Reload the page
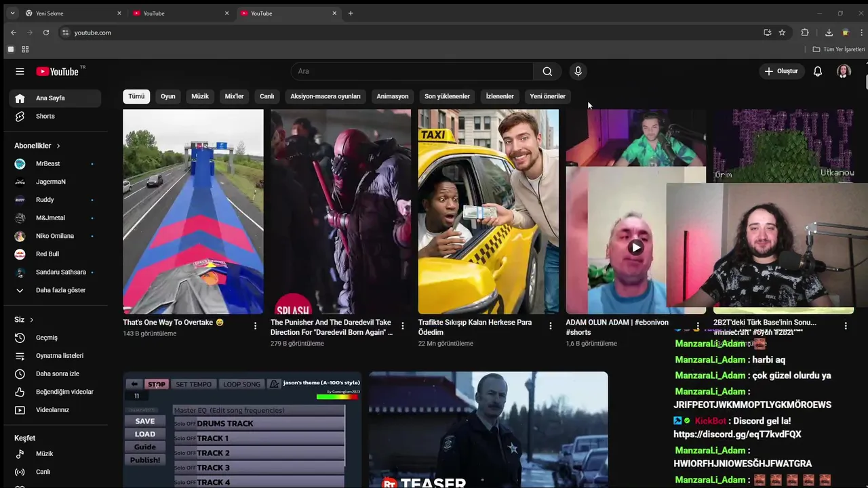This screenshot has width=868, height=488. (46, 33)
